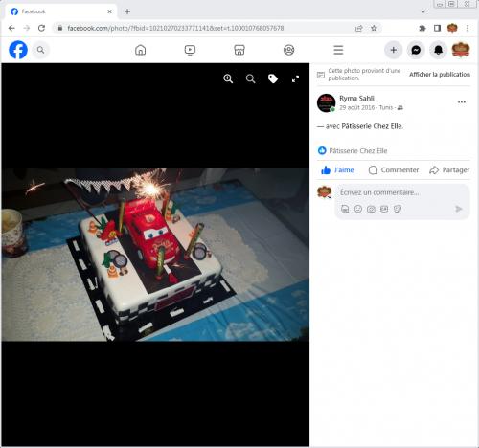
Task: Open Pâtisserie Chez Elle tagged page
Action: click(372, 126)
